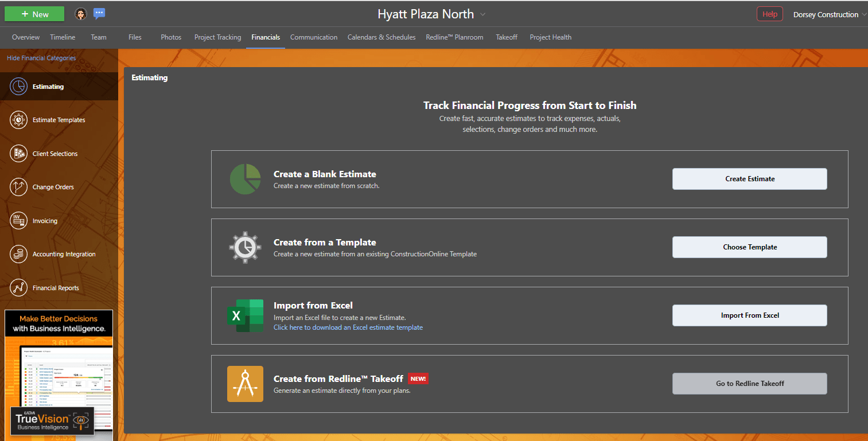Open the Dorsey Construction account dropdown
868x441 pixels.
830,14
